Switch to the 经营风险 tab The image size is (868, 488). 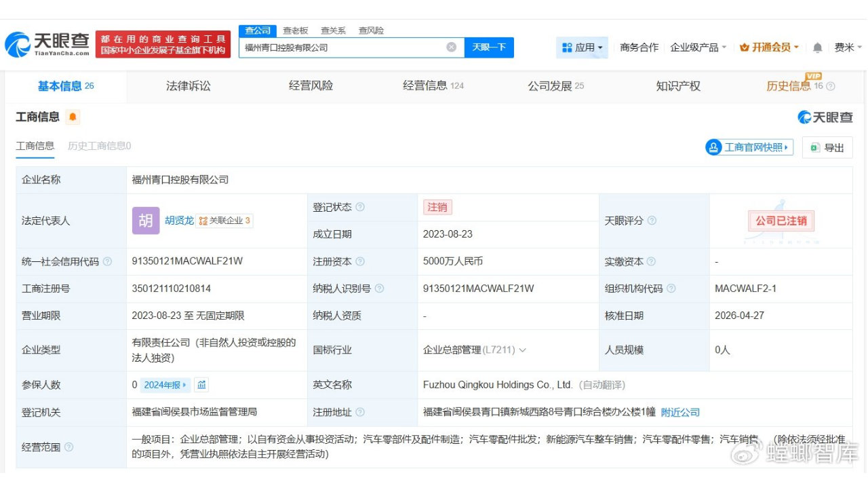click(x=311, y=86)
